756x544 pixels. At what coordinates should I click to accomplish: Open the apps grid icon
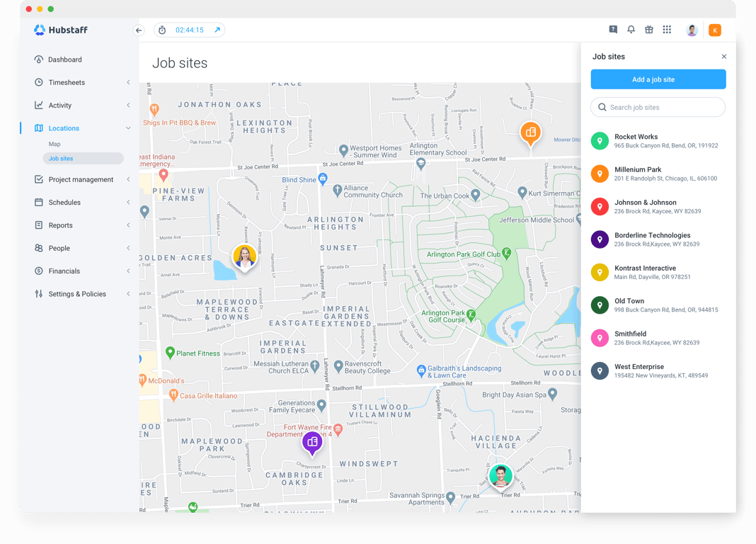point(667,30)
